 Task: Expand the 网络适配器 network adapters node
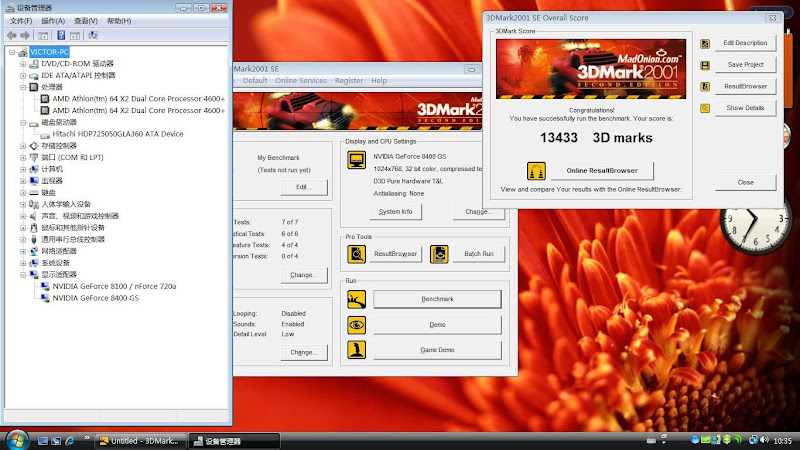[23, 251]
